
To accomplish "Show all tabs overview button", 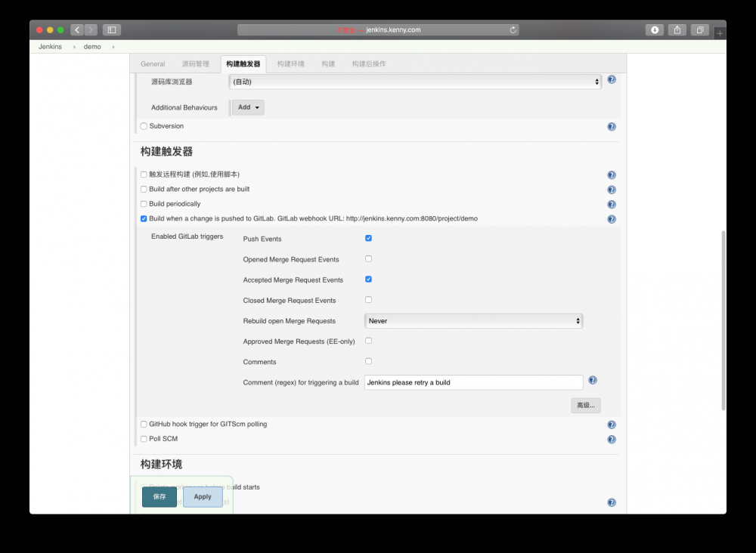I will (699, 30).
